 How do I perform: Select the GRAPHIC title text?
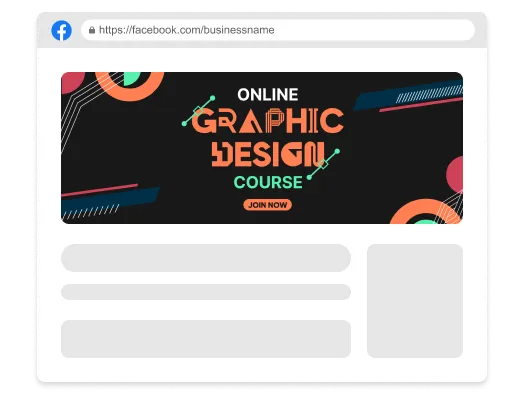(x=268, y=121)
